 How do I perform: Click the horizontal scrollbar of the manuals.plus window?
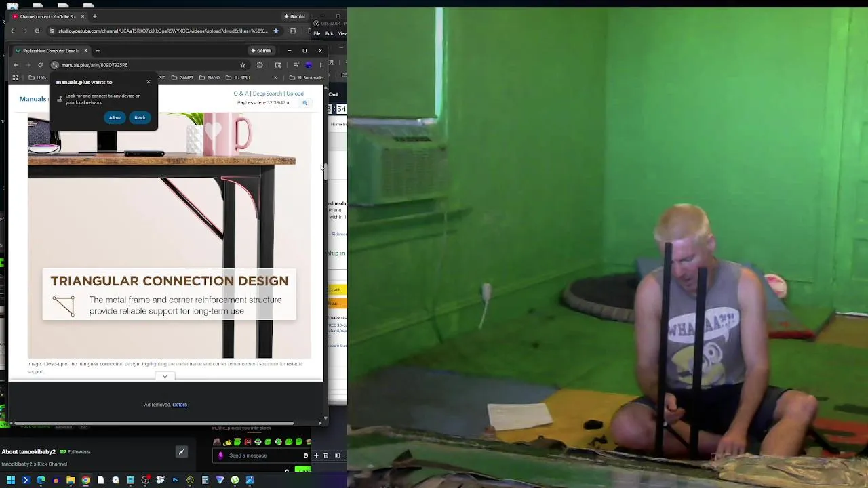tap(155, 424)
